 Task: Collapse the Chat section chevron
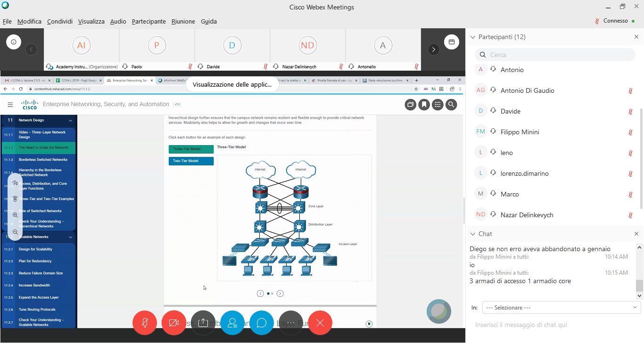pos(473,234)
